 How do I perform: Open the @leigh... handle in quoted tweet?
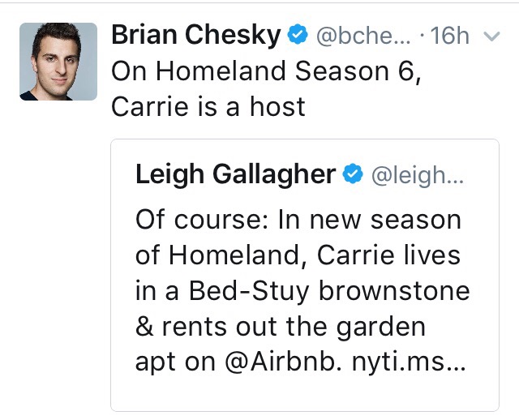pyautogui.click(x=417, y=174)
